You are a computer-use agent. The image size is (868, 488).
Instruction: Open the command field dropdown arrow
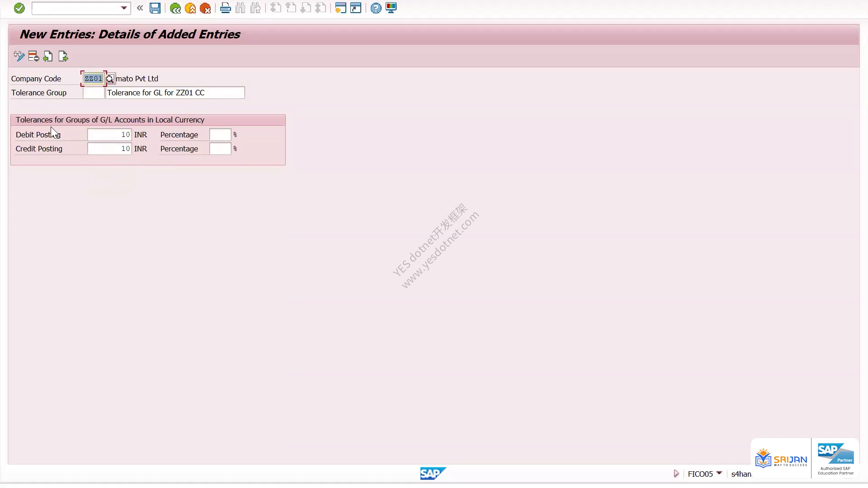(x=124, y=8)
